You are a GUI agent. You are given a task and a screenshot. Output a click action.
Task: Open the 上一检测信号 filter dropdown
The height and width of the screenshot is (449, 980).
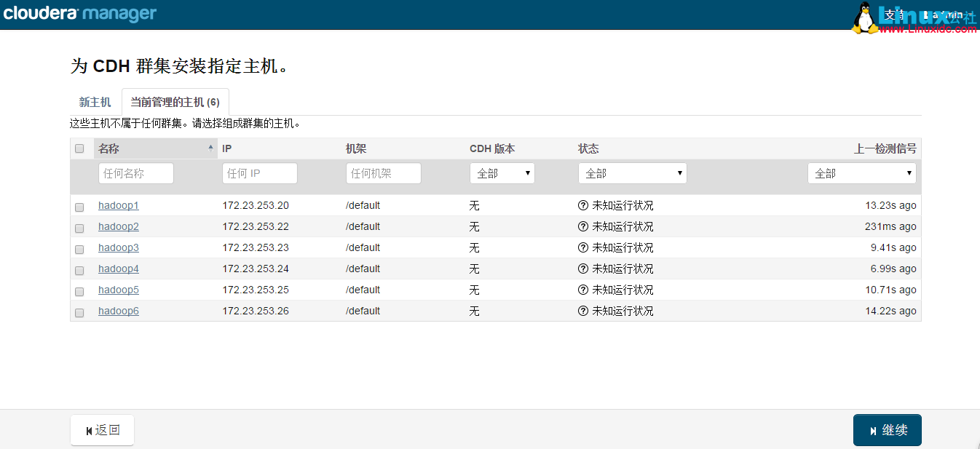tap(862, 172)
